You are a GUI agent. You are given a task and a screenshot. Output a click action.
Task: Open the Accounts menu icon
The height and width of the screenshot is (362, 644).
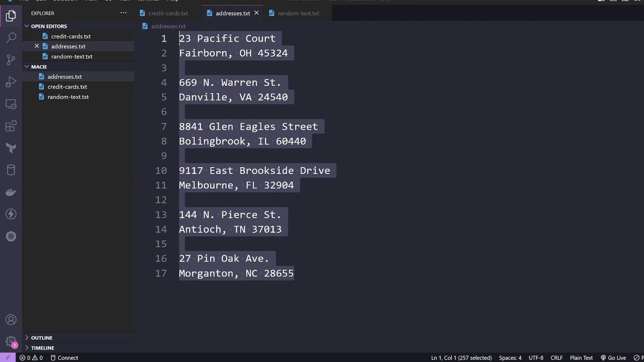point(11,320)
